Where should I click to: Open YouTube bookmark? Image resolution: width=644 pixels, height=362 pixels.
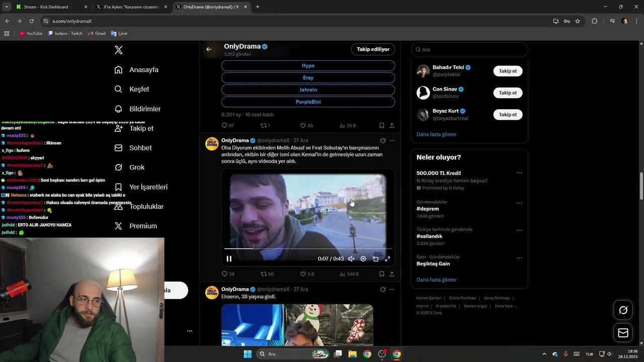(x=31, y=34)
